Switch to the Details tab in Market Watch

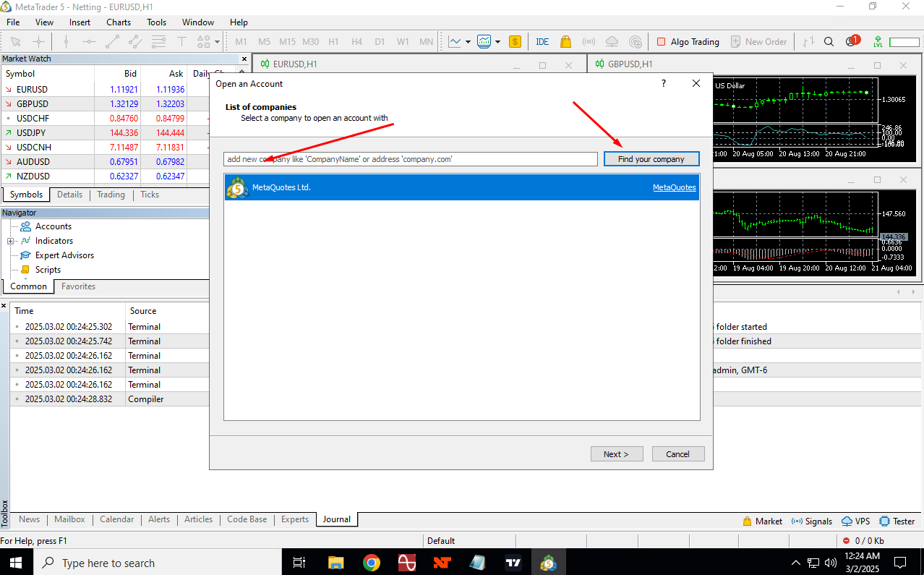pos(69,195)
